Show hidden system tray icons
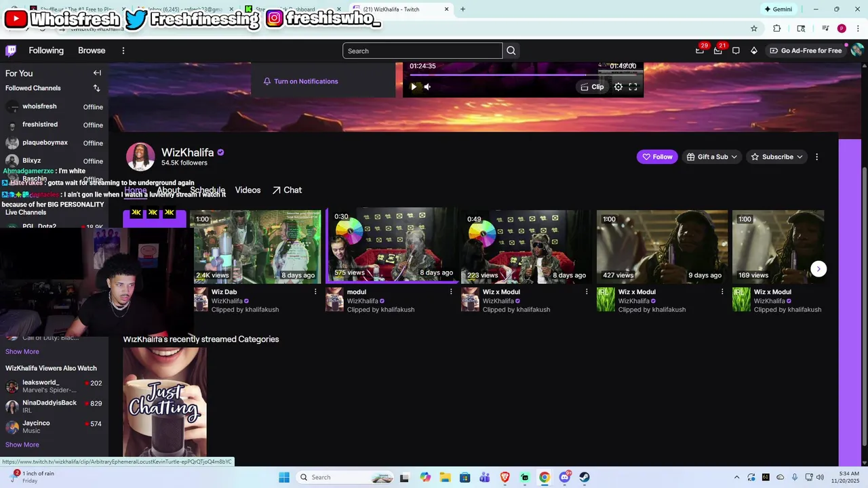 (x=737, y=477)
